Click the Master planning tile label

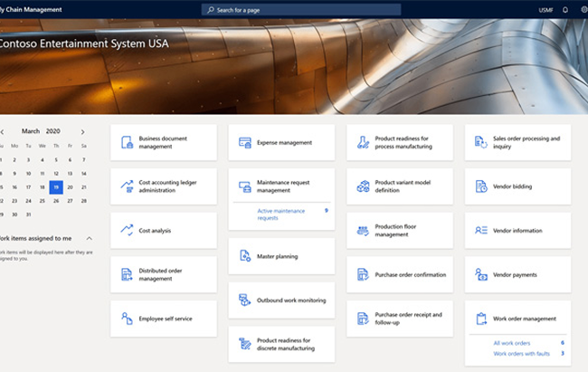click(x=277, y=256)
